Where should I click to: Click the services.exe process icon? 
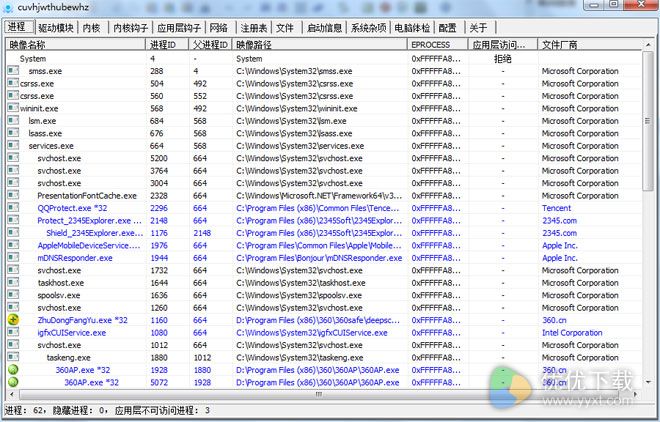13,146
